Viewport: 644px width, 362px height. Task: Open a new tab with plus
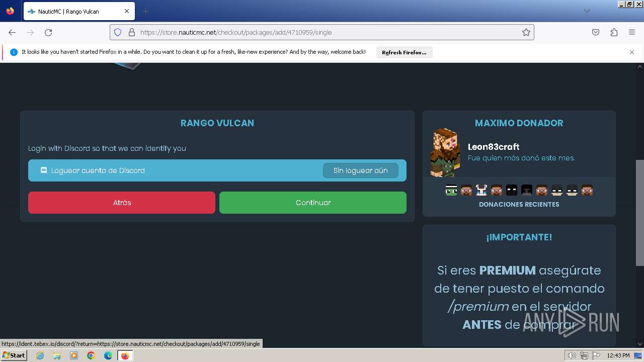145,11
